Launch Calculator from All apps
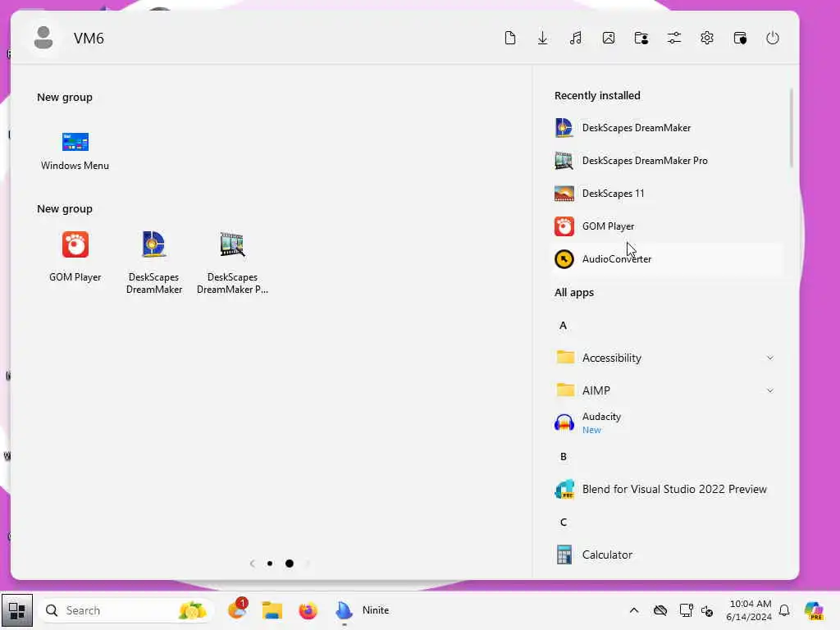 [667, 555]
